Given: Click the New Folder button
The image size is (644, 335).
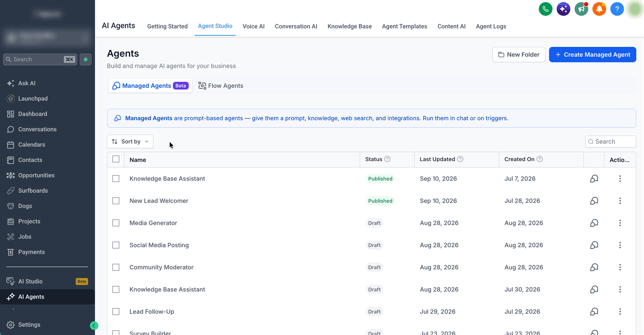Looking at the screenshot, I should point(519,55).
